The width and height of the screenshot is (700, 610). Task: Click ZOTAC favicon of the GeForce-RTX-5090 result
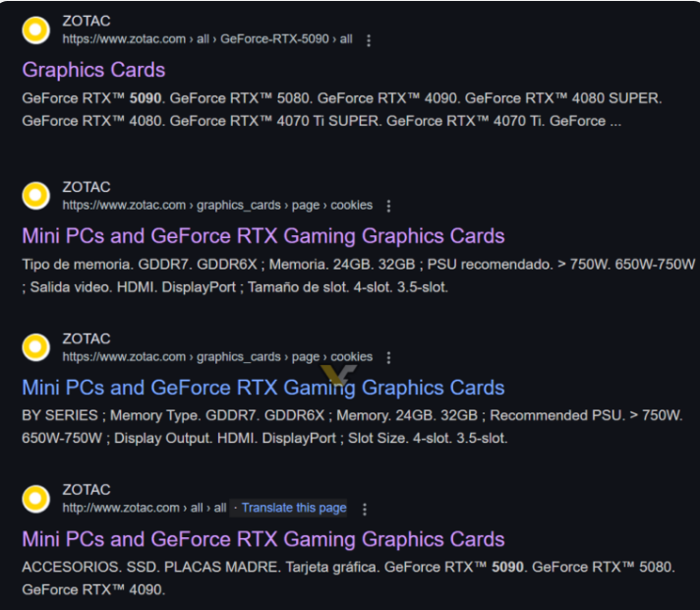point(35,30)
